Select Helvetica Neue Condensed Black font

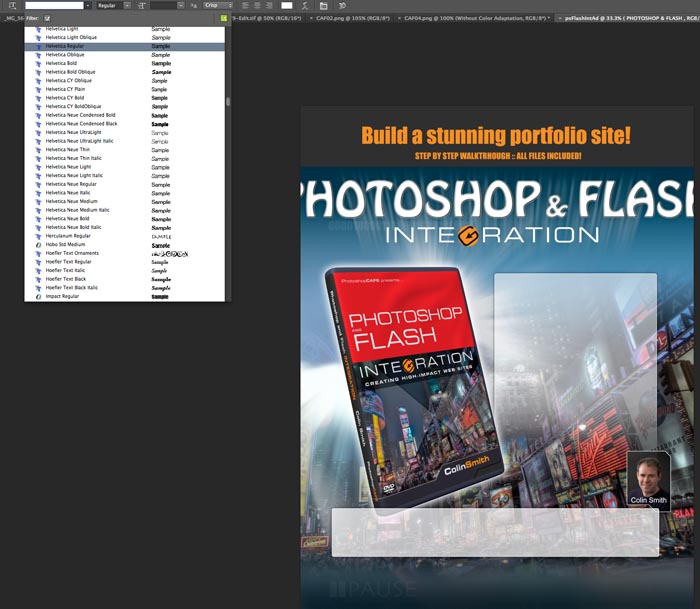tap(125, 124)
